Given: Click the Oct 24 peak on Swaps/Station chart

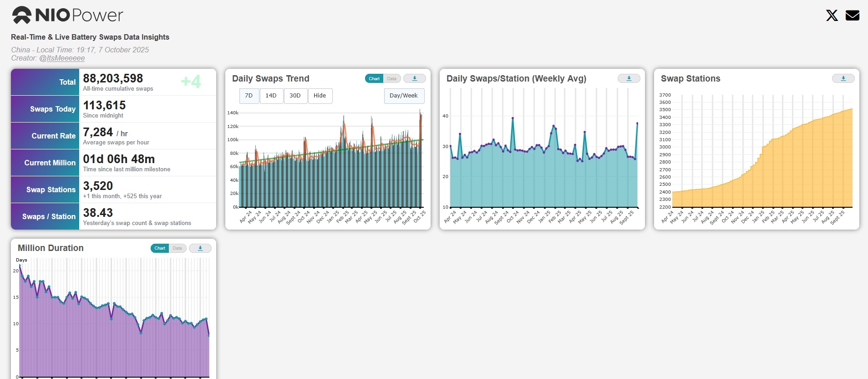Looking at the screenshot, I should [x=513, y=118].
